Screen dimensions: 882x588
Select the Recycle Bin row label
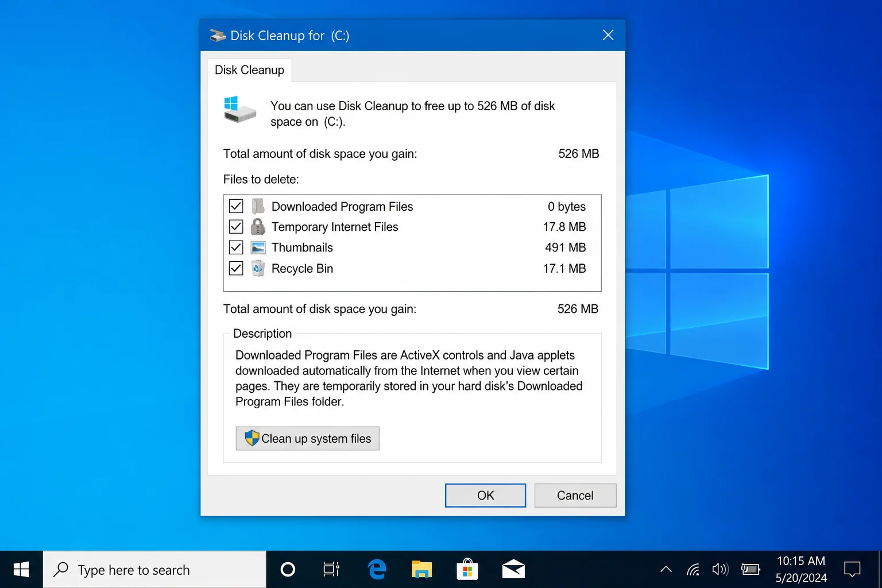coord(302,268)
